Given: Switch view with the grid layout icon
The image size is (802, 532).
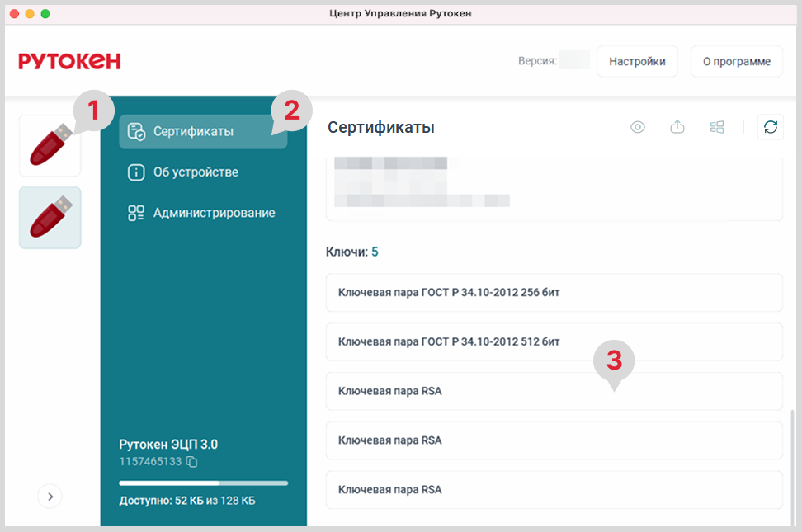Looking at the screenshot, I should point(717,127).
